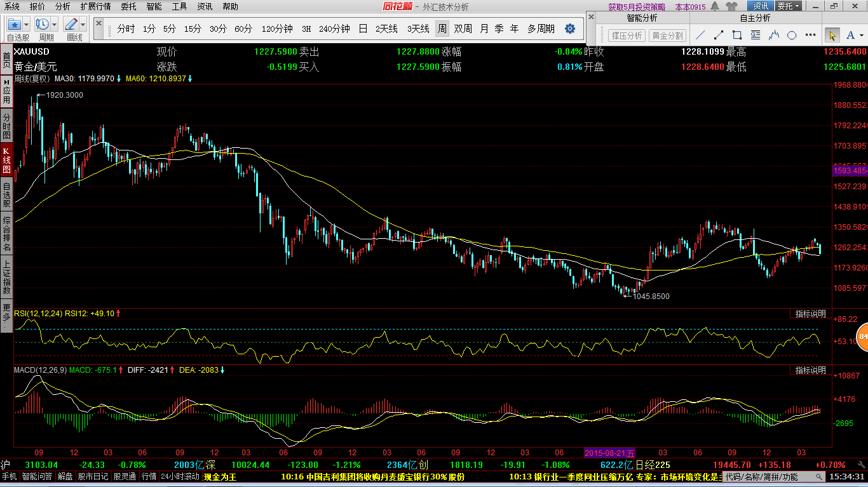Open the 工具 menu
868x487 pixels.
180,6
